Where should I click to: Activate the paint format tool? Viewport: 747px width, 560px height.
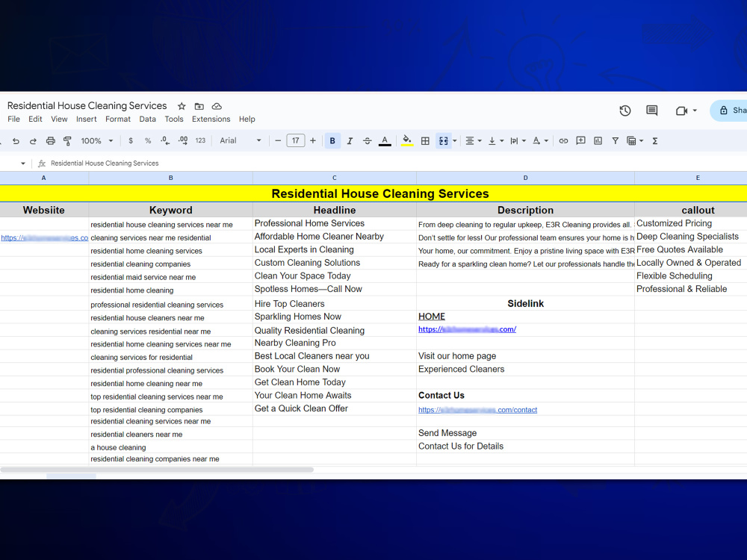point(68,141)
